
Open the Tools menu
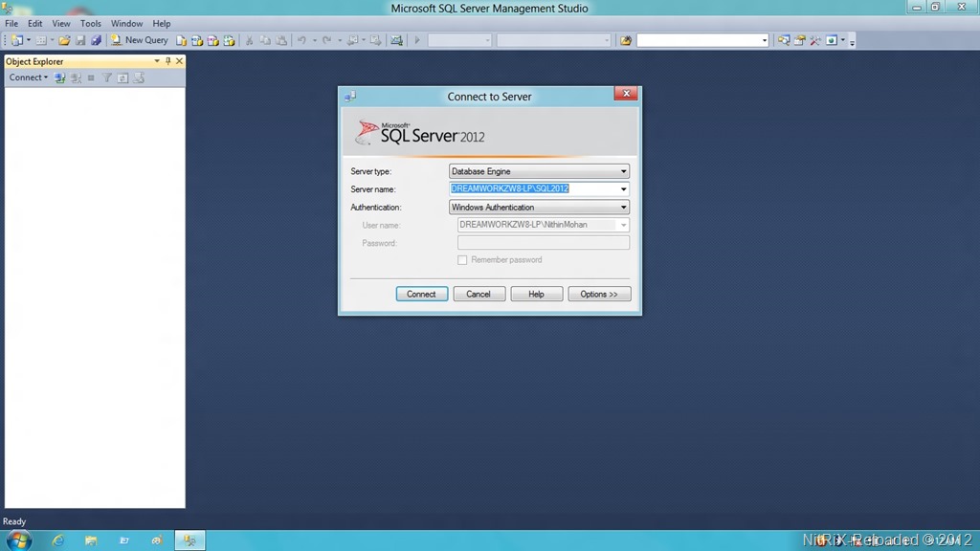click(x=90, y=23)
